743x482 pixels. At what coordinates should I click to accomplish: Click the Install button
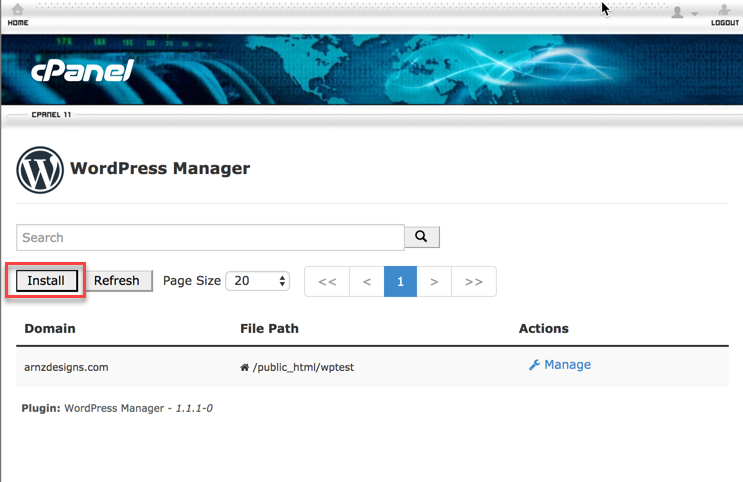(x=46, y=281)
